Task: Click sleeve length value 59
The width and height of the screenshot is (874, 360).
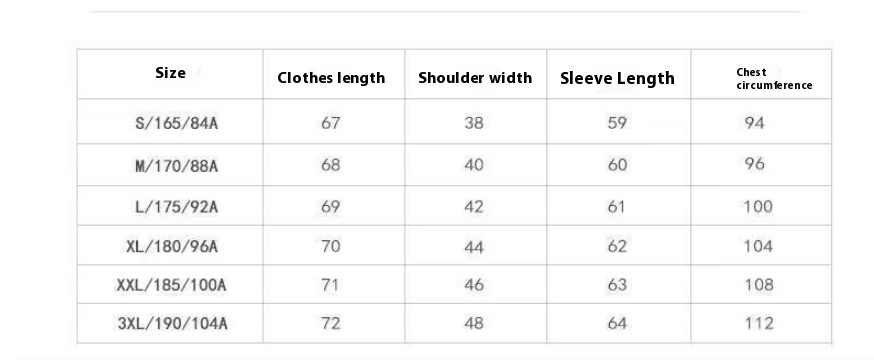Action: (x=617, y=123)
